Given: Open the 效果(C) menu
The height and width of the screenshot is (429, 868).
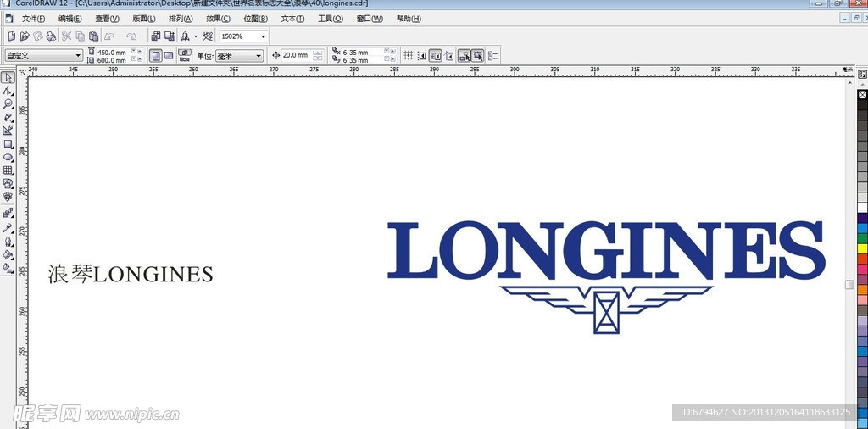Looking at the screenshot, I should click(x=218, y=19).
